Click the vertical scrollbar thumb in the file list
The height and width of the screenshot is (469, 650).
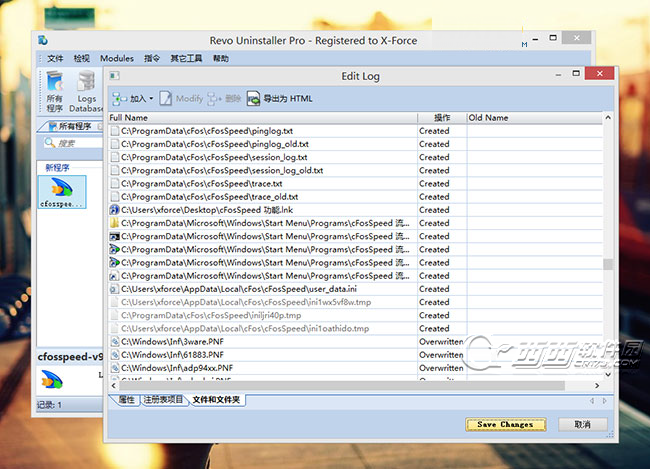coord(608,264)
